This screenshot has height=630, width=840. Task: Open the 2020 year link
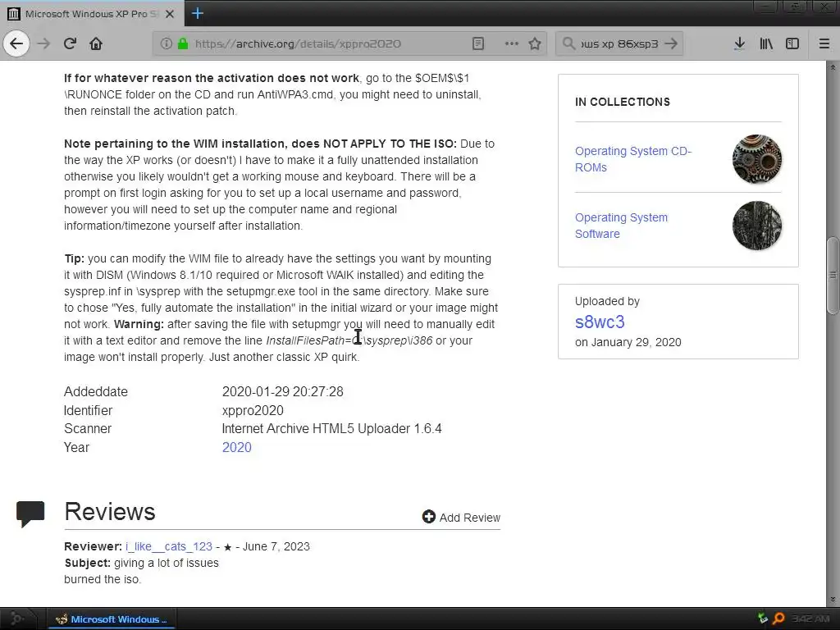(237, 447)
